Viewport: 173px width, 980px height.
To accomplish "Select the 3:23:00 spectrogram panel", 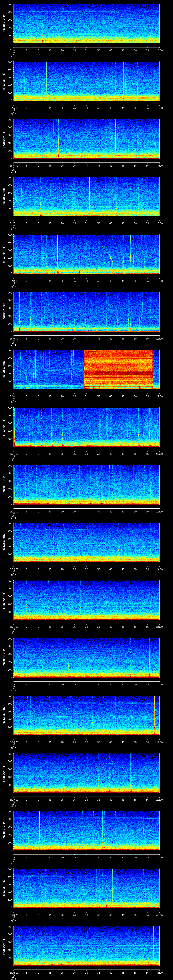I will pos(86,542).
